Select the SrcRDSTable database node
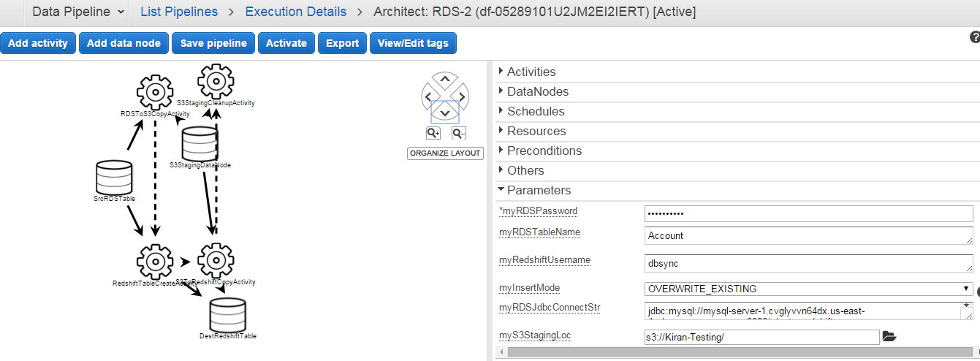Viewport: 980px width, 361px height. 114,178
